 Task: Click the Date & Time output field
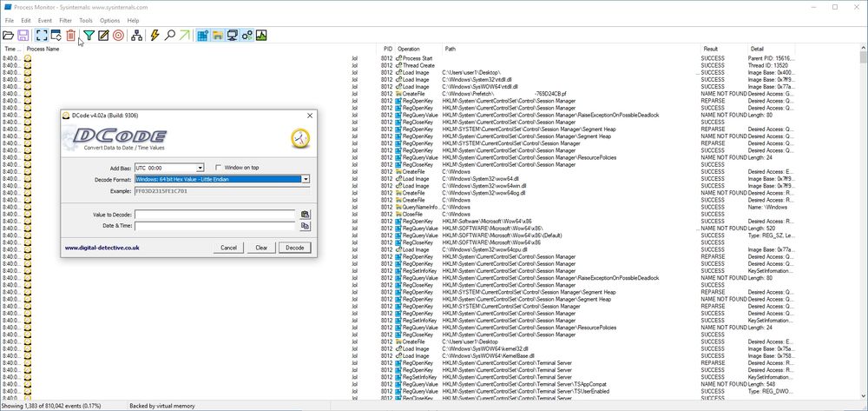click(x=214, y=226)
